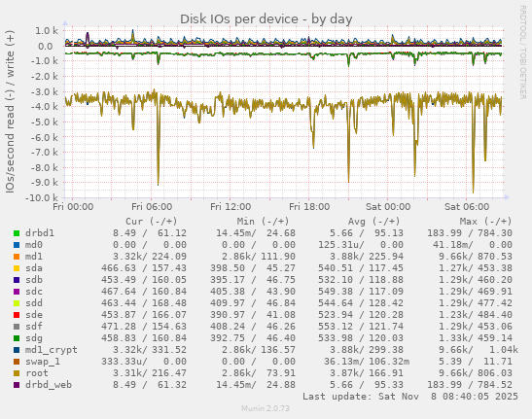Viewport: 532px width, 419px height.
Task: Select the sda legend label
Action: pos(34,268)
